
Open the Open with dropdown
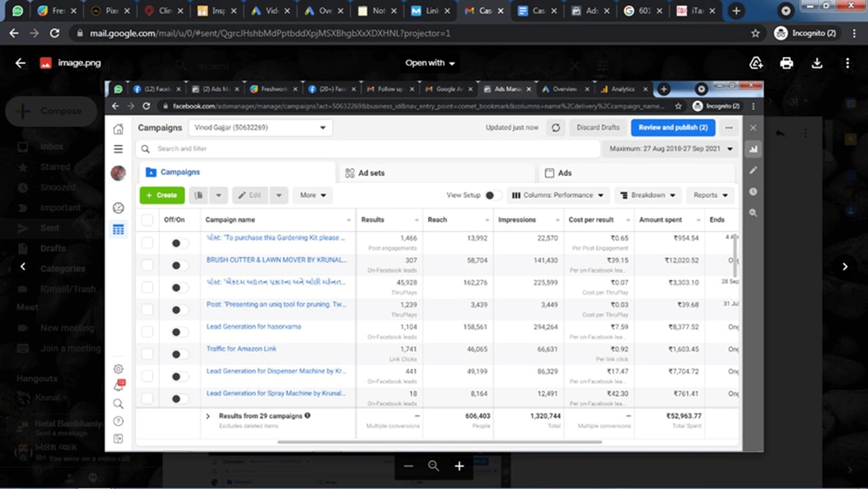click(430, 63)
